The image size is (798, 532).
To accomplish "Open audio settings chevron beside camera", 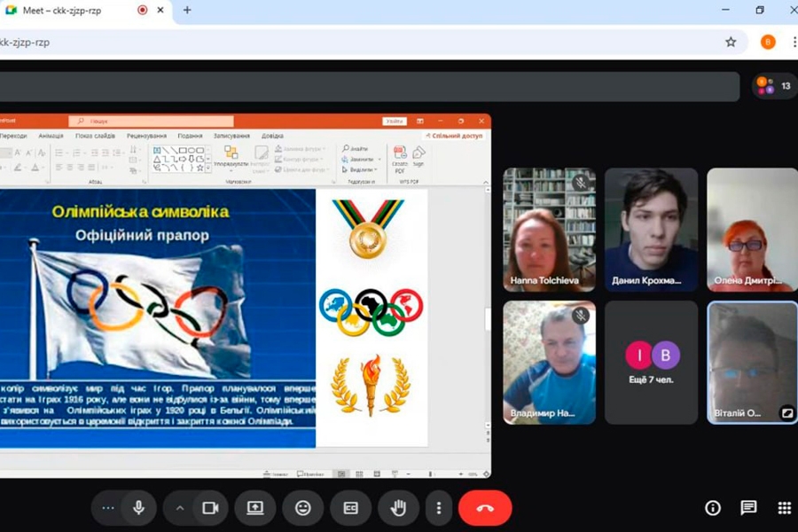I will (180, 507).
